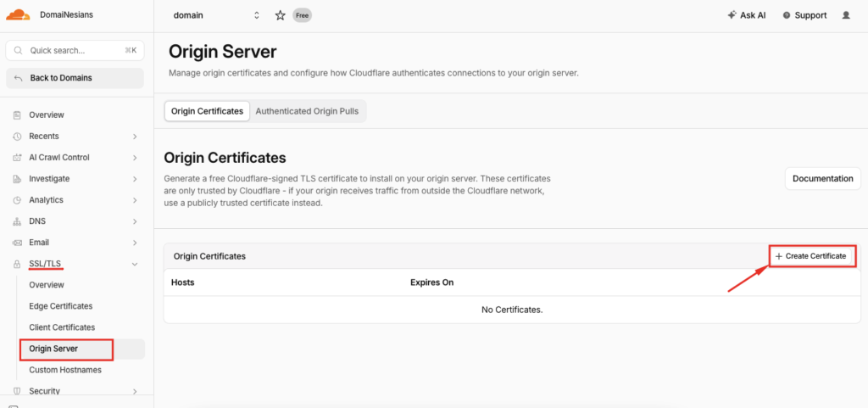Click the Hosts column header
Viewport: 868px width, 408px height.
click(x=183, y=282)
